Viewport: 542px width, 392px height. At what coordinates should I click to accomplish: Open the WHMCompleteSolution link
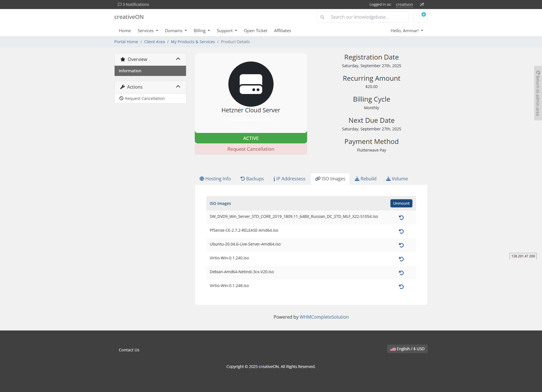[324, 317]
